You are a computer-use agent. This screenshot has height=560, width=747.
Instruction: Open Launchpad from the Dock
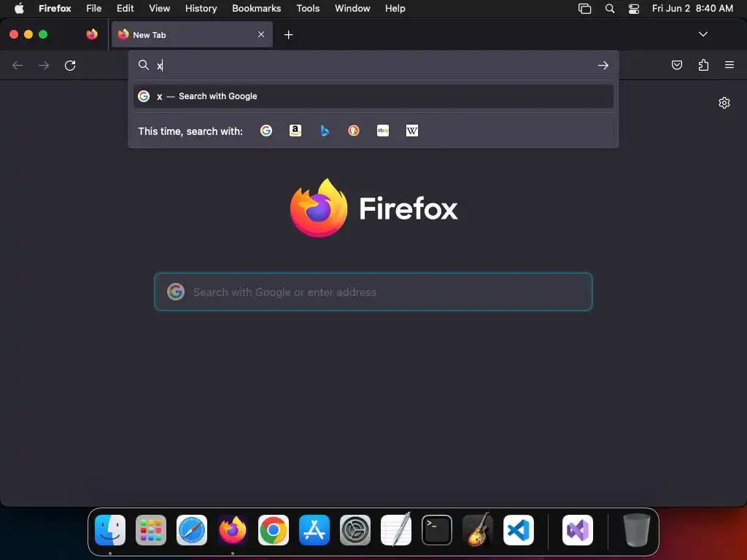coord(151,530)
